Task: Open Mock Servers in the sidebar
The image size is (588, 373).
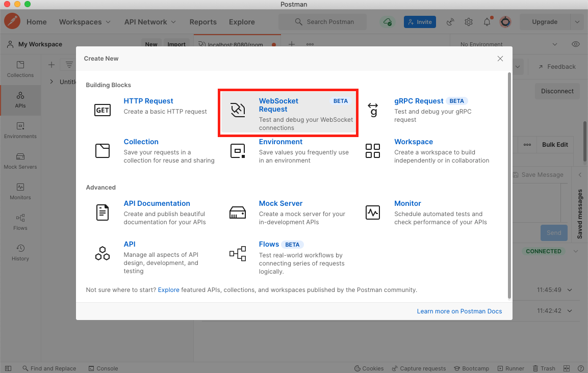Action: (20, 161)
